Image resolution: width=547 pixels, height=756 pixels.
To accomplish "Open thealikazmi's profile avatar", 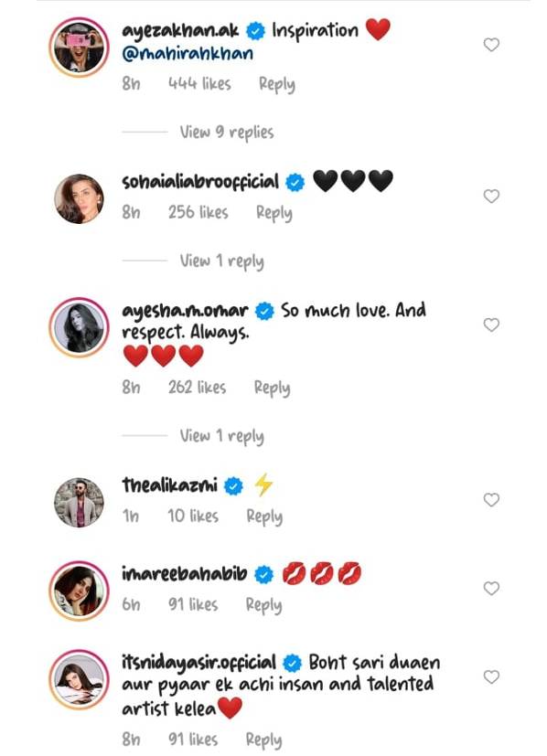I will [79, 503].
